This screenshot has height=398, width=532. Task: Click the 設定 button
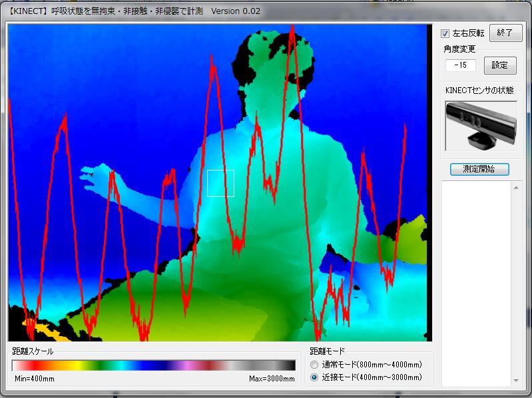point(500,65)
